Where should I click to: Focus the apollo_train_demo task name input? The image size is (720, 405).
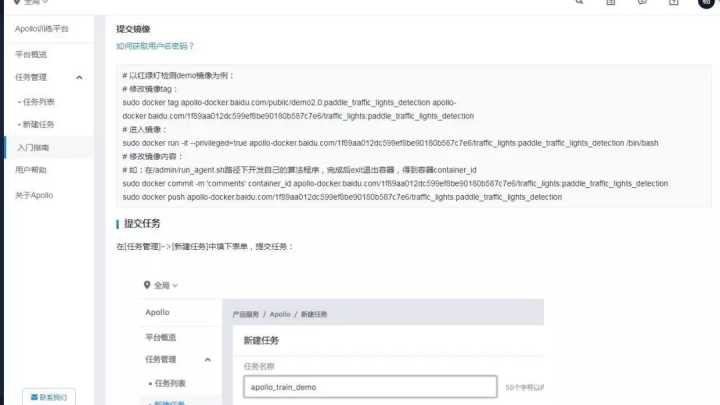pos(370,387)
